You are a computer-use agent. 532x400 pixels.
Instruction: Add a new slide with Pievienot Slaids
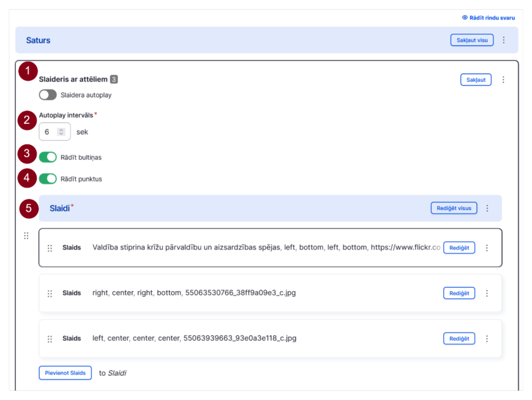point(65,373)
